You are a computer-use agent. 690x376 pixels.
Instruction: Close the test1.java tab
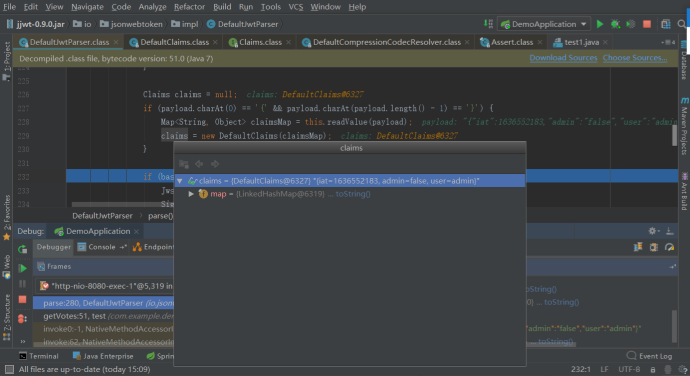pyautogui.click(x=606, y=42)
